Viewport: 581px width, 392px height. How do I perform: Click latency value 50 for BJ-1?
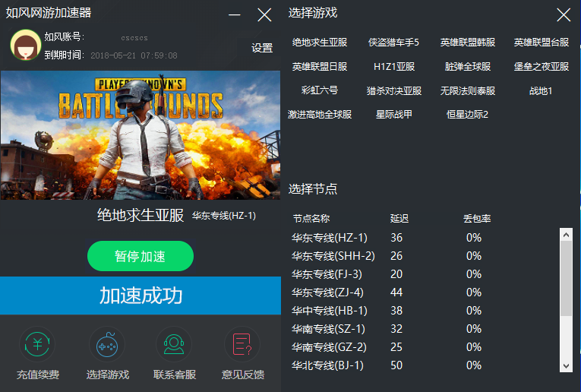coord(396,365)
